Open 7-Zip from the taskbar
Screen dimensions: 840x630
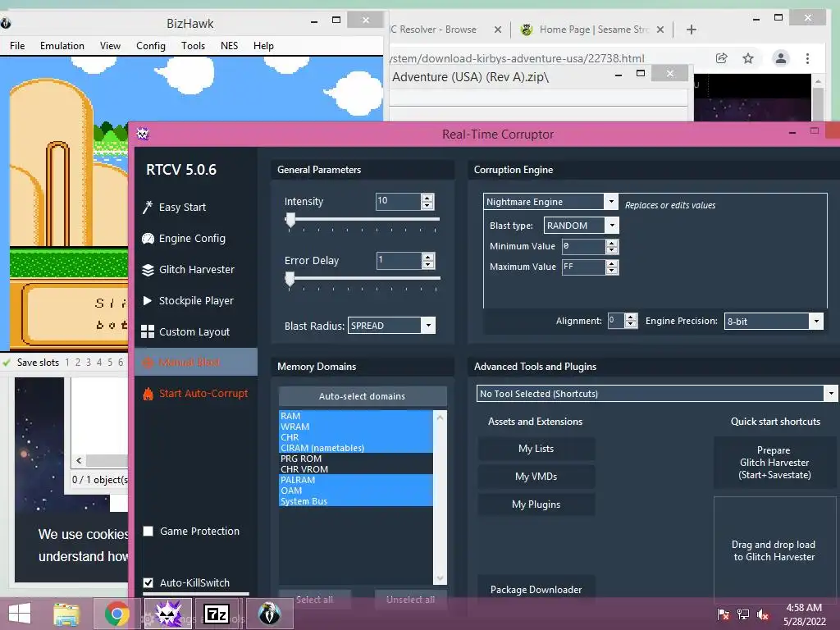pos(217,614)
